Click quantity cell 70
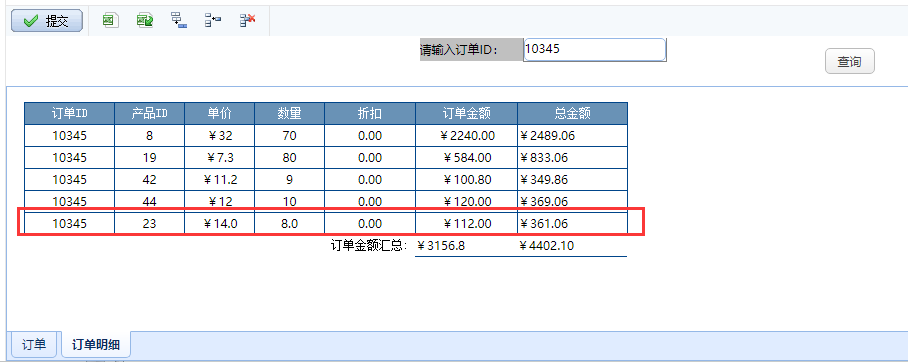This screenshot has width=908, height=362. pyautogui.click(x=290, y=136)
